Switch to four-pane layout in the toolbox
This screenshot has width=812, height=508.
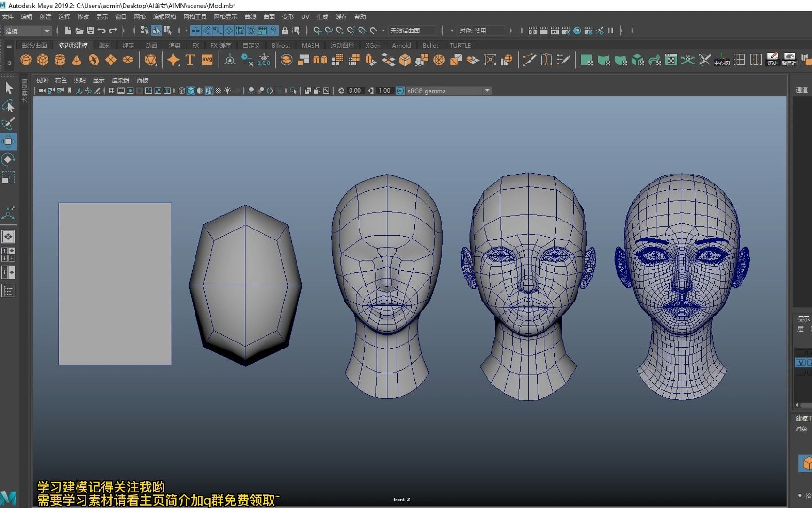8,254
